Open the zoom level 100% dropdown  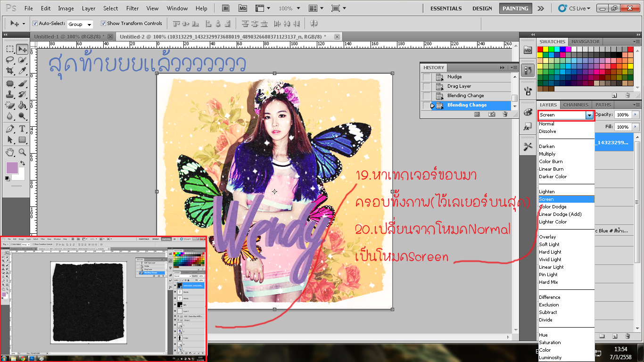[x=298, y=8]
